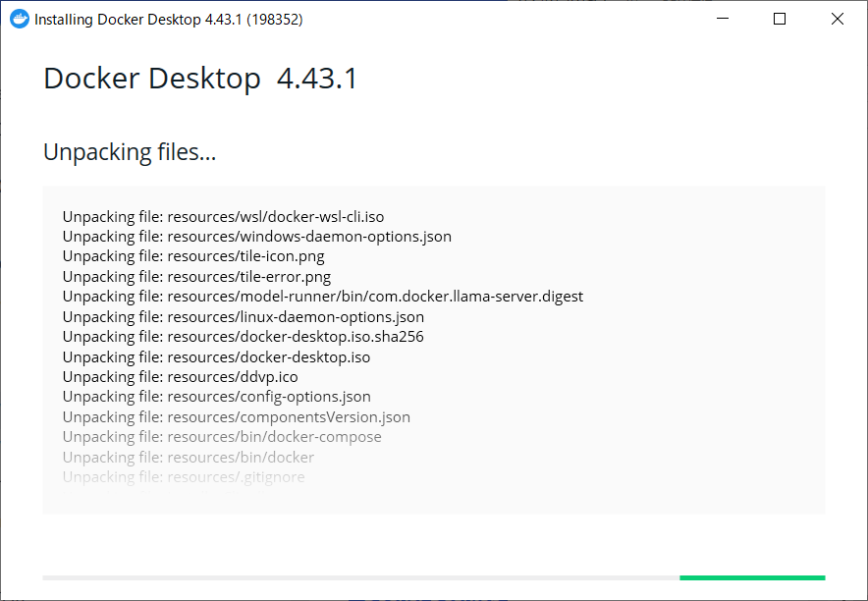868x601 pixels.
Task: Click the Docker whale icon in title bar
Action: point(20,19)
